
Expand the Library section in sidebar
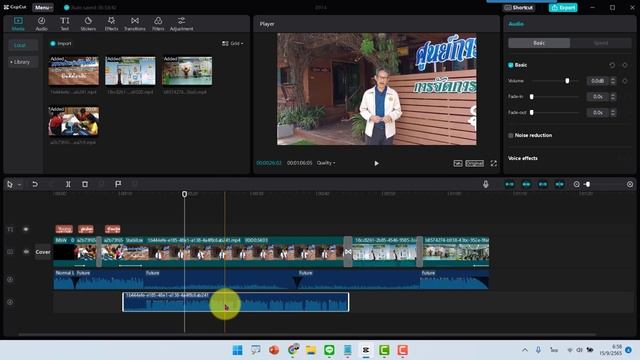point(20,62)
